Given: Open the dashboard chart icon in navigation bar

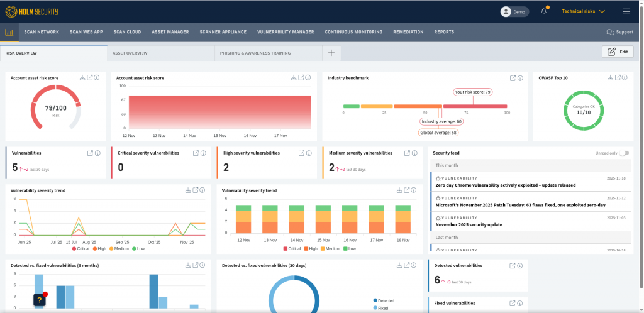Looking at the screenshot, I should click(x=9, y=32).
